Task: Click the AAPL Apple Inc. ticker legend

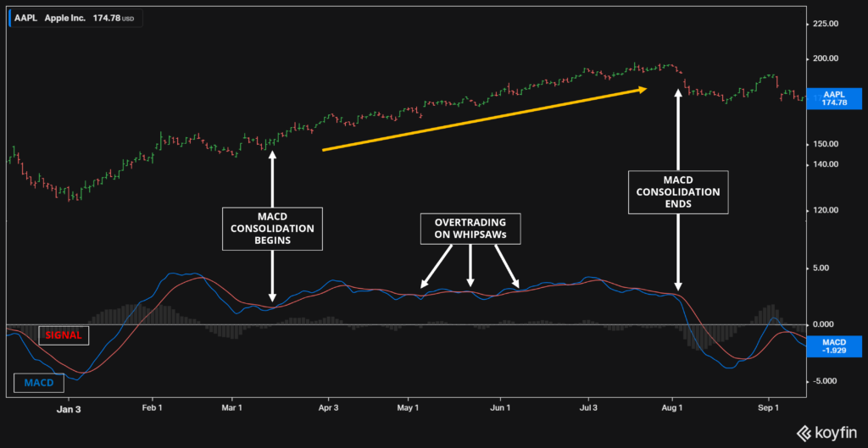Action: [75, 19]
